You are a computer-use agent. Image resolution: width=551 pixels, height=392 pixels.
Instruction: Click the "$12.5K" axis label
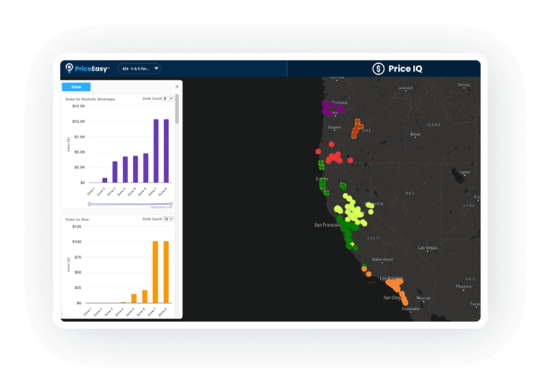coord(79,106)
